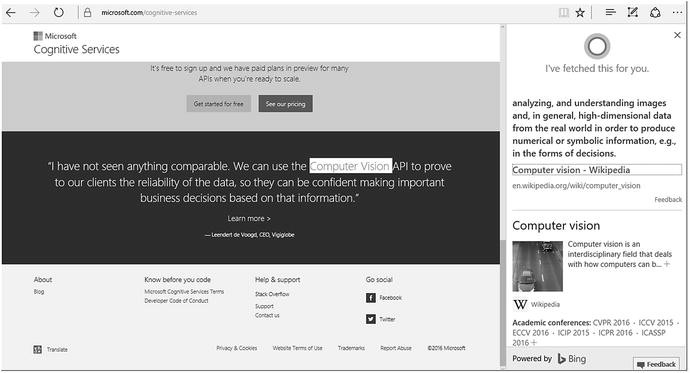Click the Bing logo
This screenshot has width=690, height=373.
(572, 359)
